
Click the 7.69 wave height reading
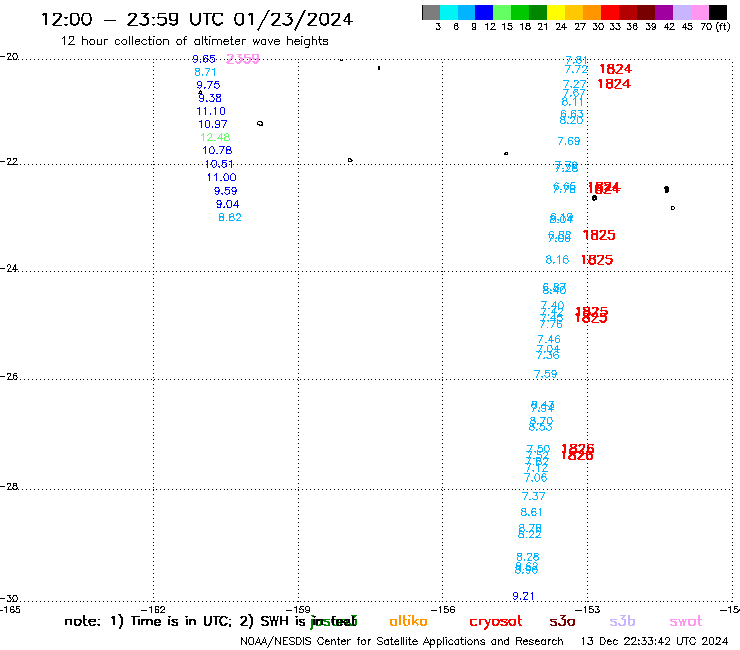tap(568, 141)
